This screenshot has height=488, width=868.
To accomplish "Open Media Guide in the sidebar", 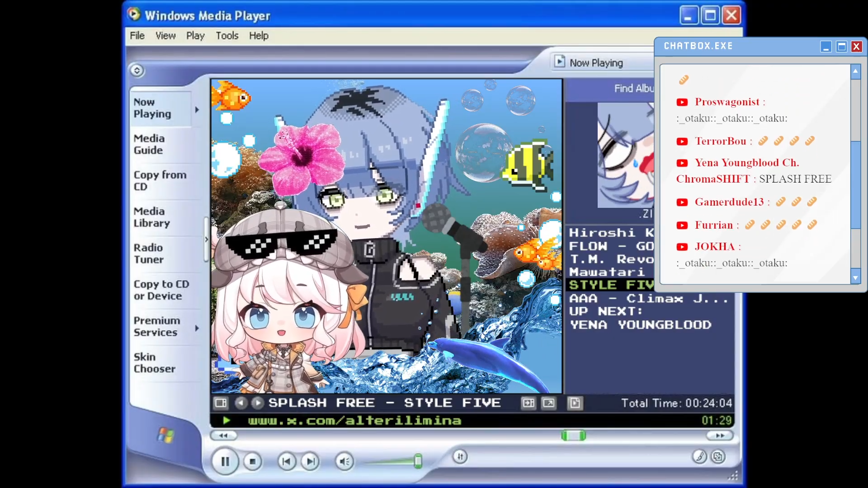I will [165, 145].
